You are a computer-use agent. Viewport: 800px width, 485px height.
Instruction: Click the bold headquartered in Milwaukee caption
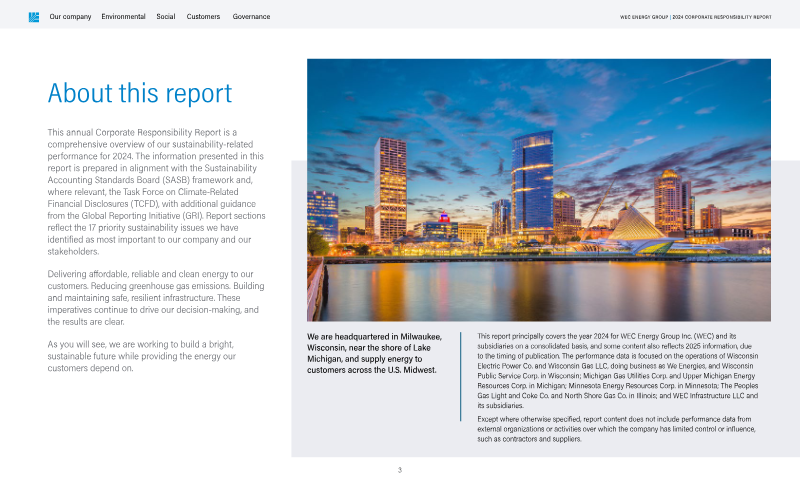pos(375,353)
